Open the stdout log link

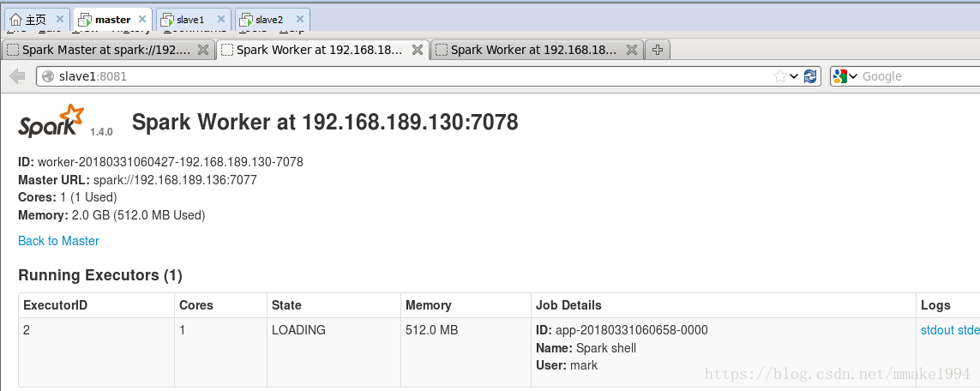point(937,330)
